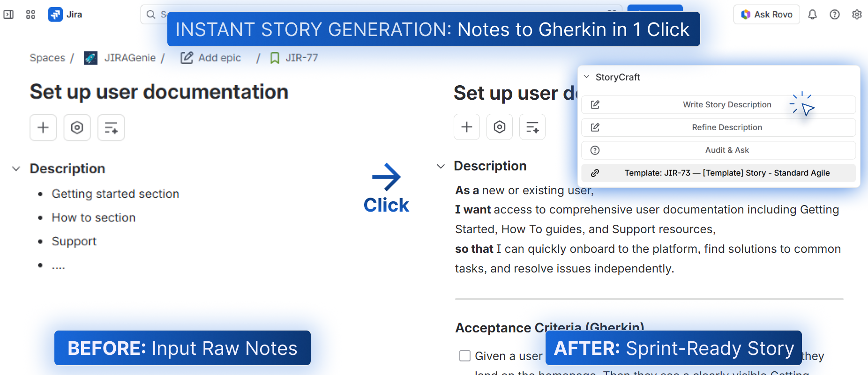
Task: Click the AI list-sparkle icon in left issue
Action: click(x=111, y=127)
